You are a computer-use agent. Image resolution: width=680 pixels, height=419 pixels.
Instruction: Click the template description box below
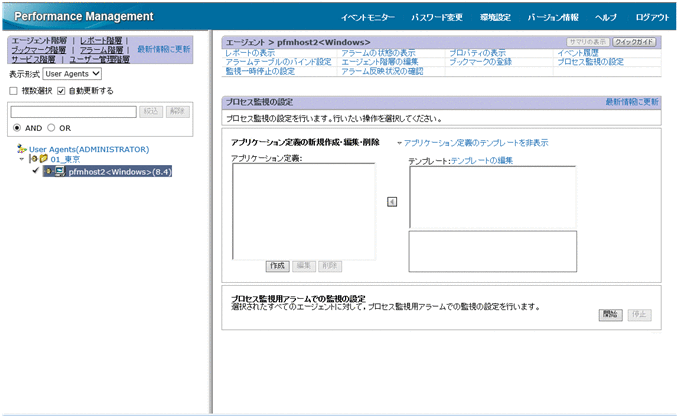pos(493,252)
